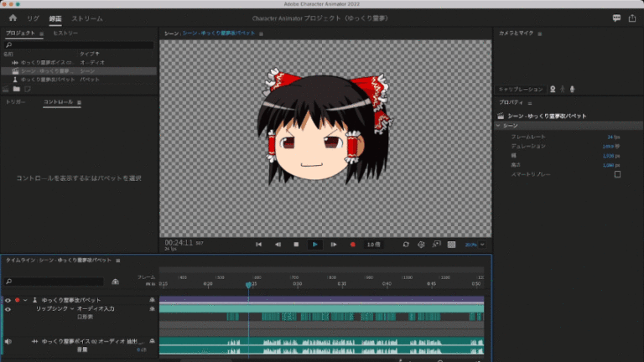Sort project items by タイプ column

coord(89,54)
